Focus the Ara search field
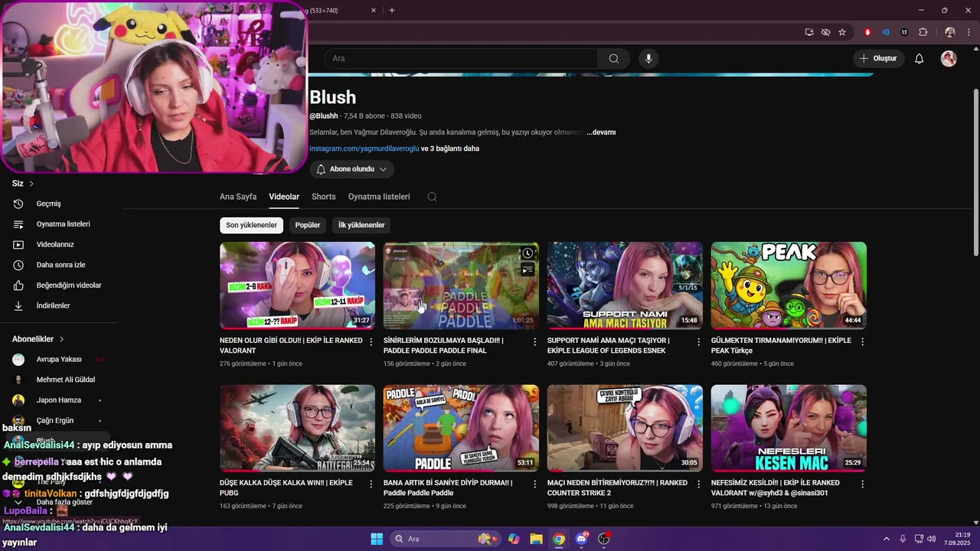The image size is (980, 551). click(x=461, y=58)
